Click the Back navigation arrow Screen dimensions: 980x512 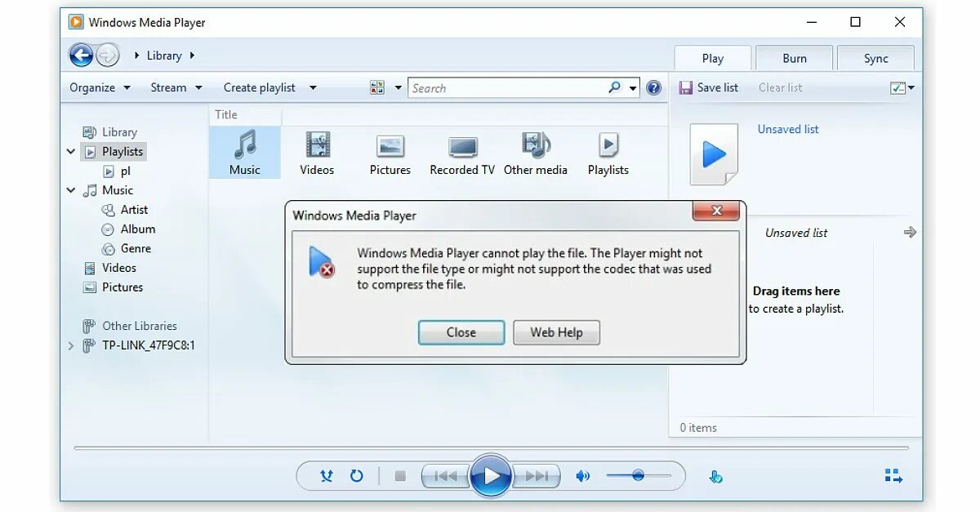[x=81, y=56]
